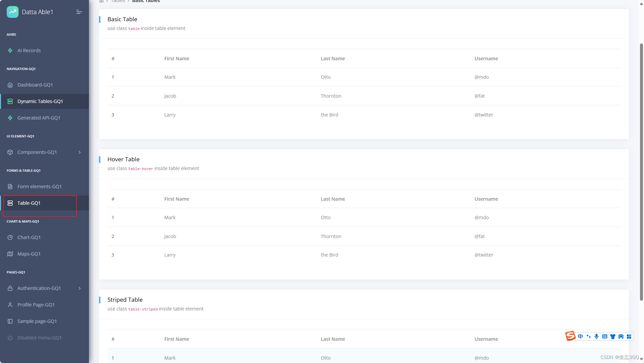644x363 pixels.
Task: Open Generated API-GQ1 from the sidebar
Action: [x=39, y=118]
